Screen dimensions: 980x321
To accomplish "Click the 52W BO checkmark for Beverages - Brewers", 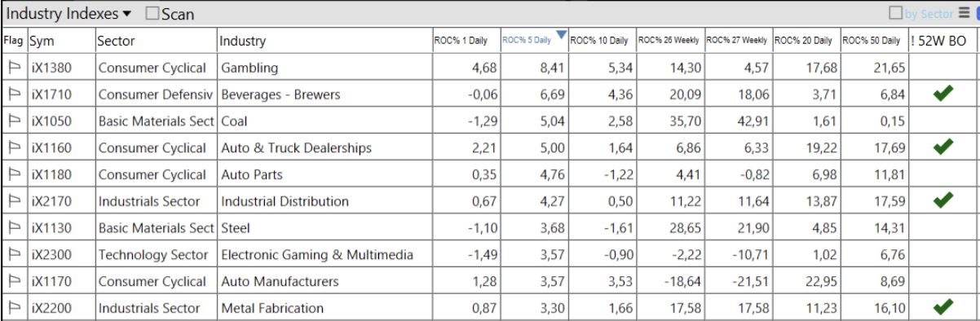I will click(943, 95).
